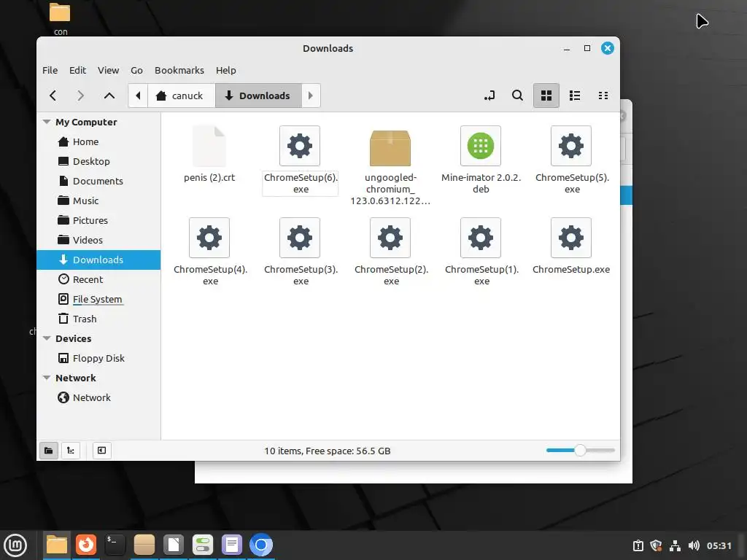747x560 pixels.
Task: Select Home in the sidebar
Action: (x=98, y=142)
